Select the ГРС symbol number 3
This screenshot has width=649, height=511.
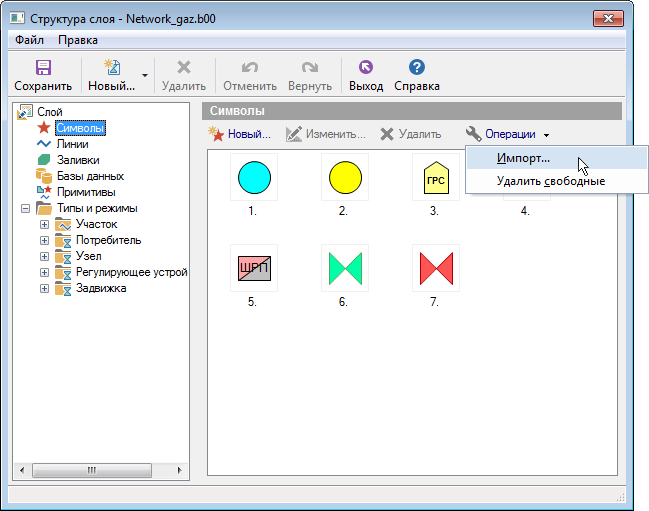coord(435,178)
